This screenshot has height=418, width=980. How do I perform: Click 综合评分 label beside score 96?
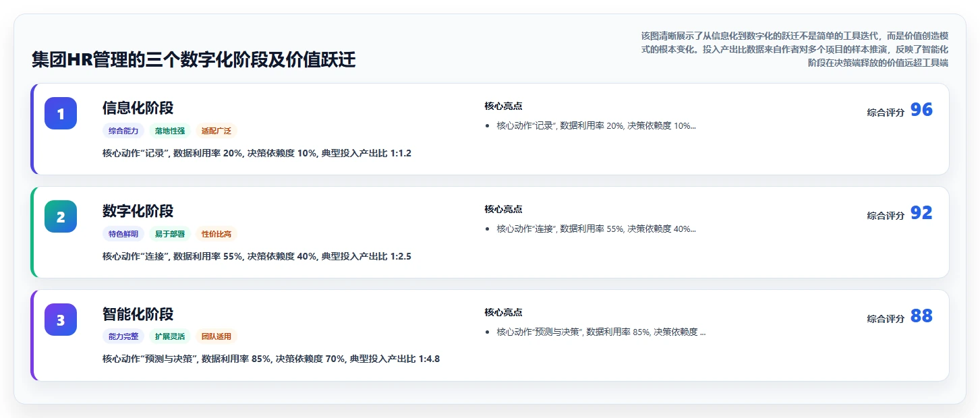point(886,113)
